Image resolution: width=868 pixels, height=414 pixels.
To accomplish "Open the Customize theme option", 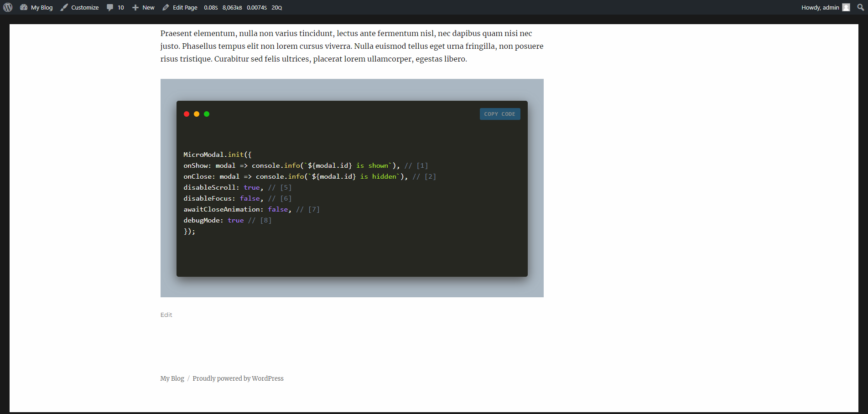I will [x=80, y=7].
